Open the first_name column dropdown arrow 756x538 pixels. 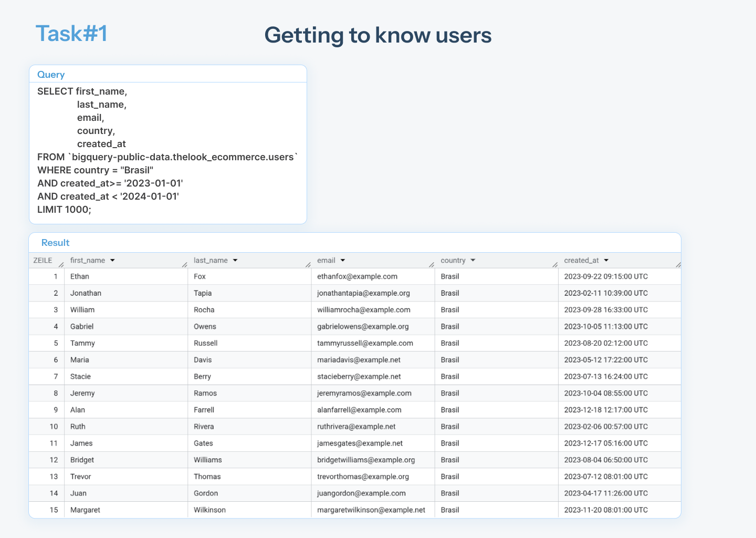coord(112,261)
